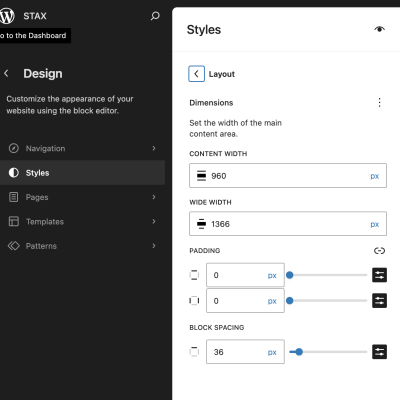Click the WordPress logo icon
This screenshot has height=400, width=400.
pos(7,16)
